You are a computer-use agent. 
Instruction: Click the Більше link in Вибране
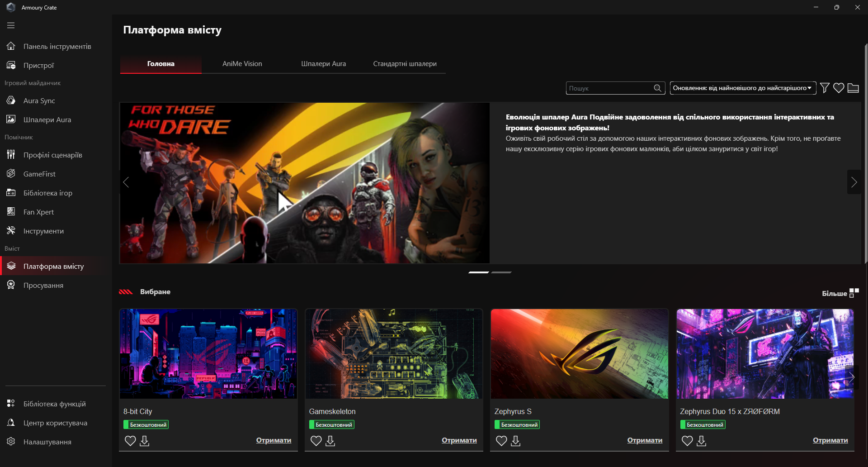[x=835, y=293]
